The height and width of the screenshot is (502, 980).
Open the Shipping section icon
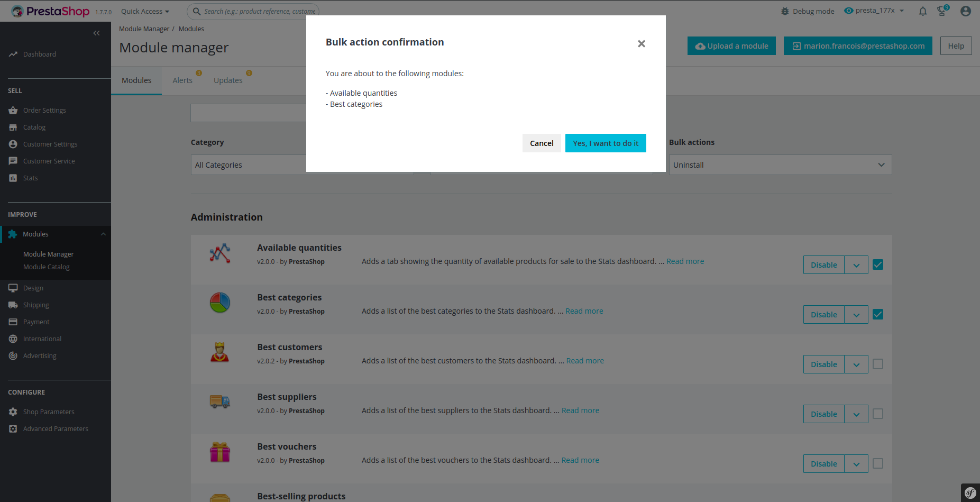coord(13,305)
